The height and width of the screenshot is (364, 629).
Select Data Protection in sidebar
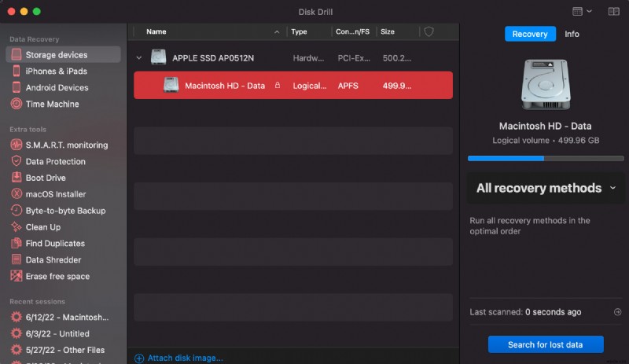click(55, 162)
